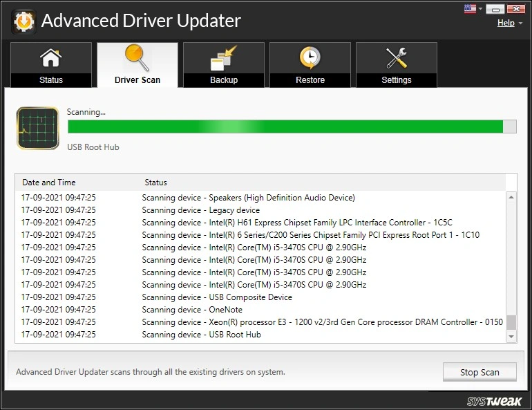The width and height of the screenshot is (532, 410).
Task: Click the Restore clock icon
Action: tap(310, 59)
